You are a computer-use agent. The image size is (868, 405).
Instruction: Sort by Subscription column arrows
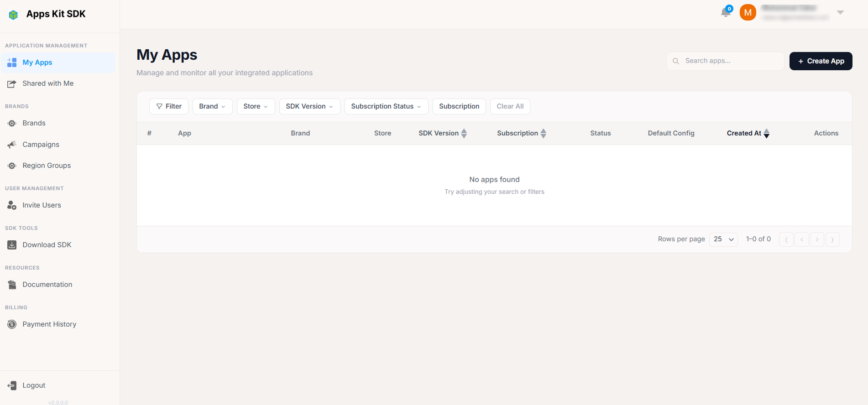click(544, 133)
